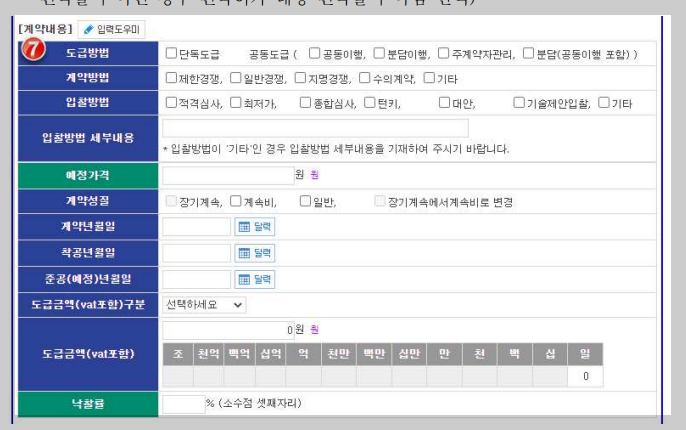The image size is (686, 430).
Task: Click the 예정가격 amount field
Action: [x=228, y=175]
